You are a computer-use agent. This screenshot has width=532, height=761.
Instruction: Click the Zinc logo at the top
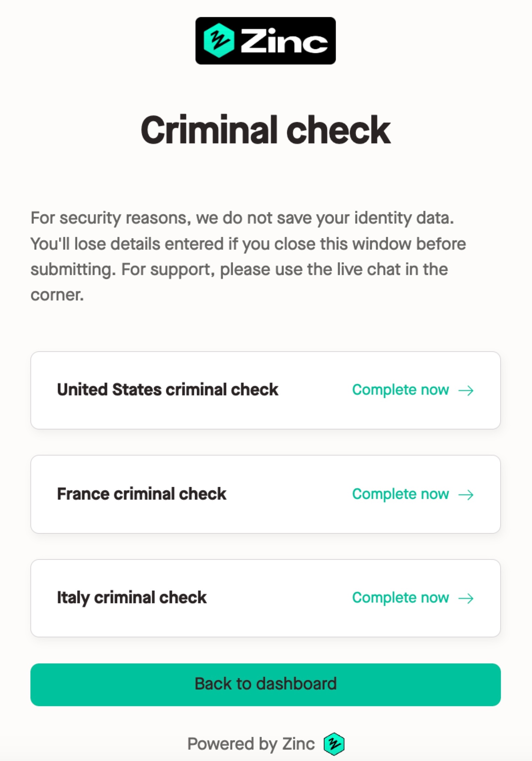tap(266, 41)
